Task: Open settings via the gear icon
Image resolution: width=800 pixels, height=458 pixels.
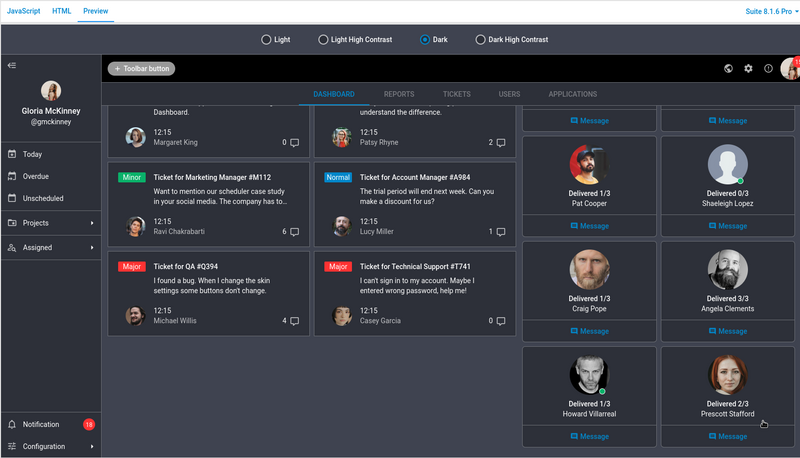Action: tap(748, 69)
